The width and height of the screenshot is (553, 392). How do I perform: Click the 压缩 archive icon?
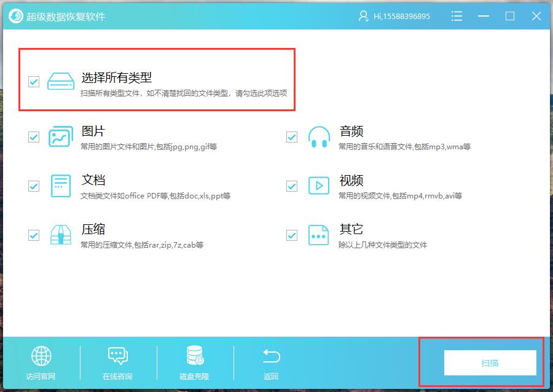click(60, 235)
